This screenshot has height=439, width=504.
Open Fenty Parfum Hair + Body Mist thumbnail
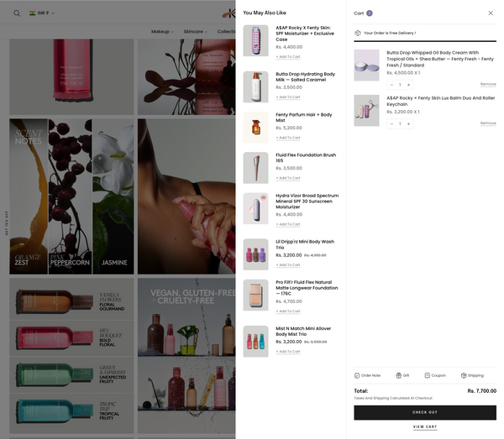[255, 128]
